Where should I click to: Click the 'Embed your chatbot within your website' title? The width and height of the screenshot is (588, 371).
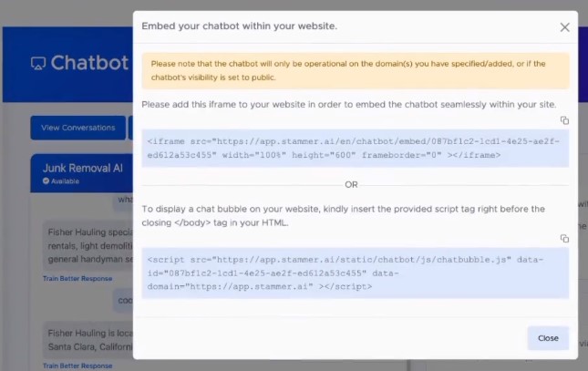point(239,26)
